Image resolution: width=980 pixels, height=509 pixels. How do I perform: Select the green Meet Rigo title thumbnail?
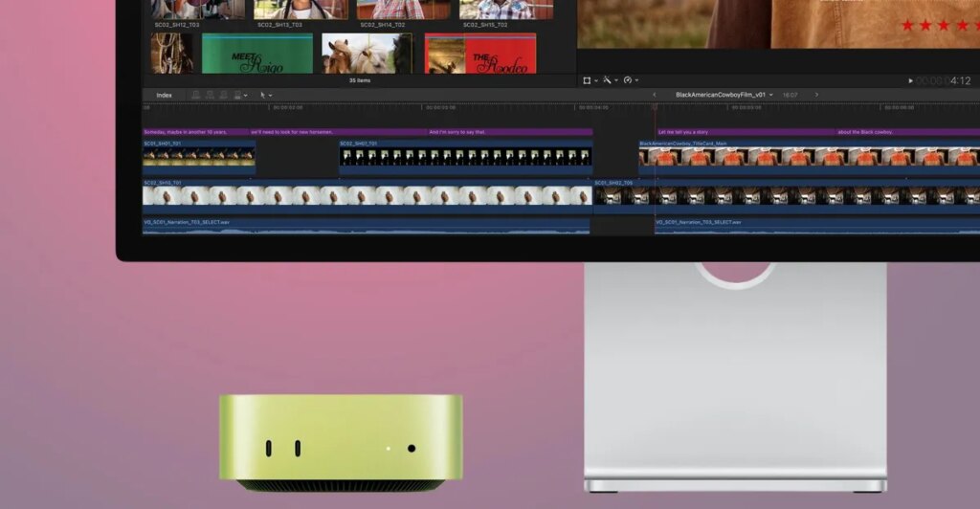[x=257, y=54]
